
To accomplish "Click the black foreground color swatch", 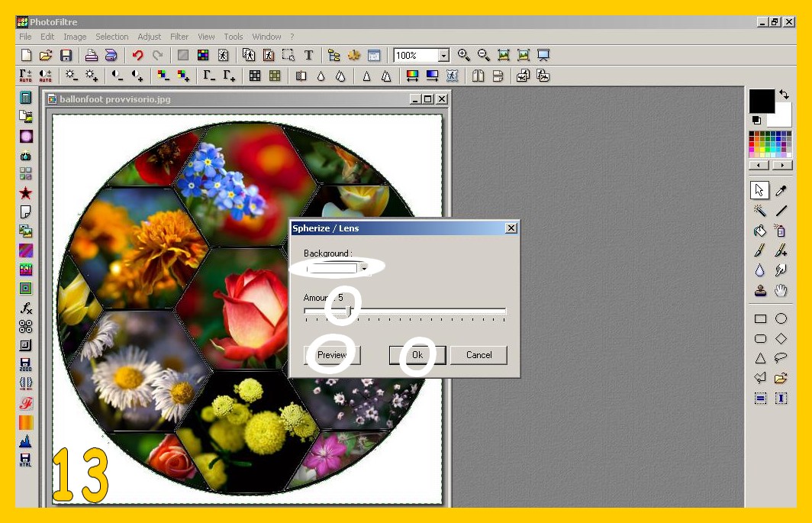I will [761, 101].
